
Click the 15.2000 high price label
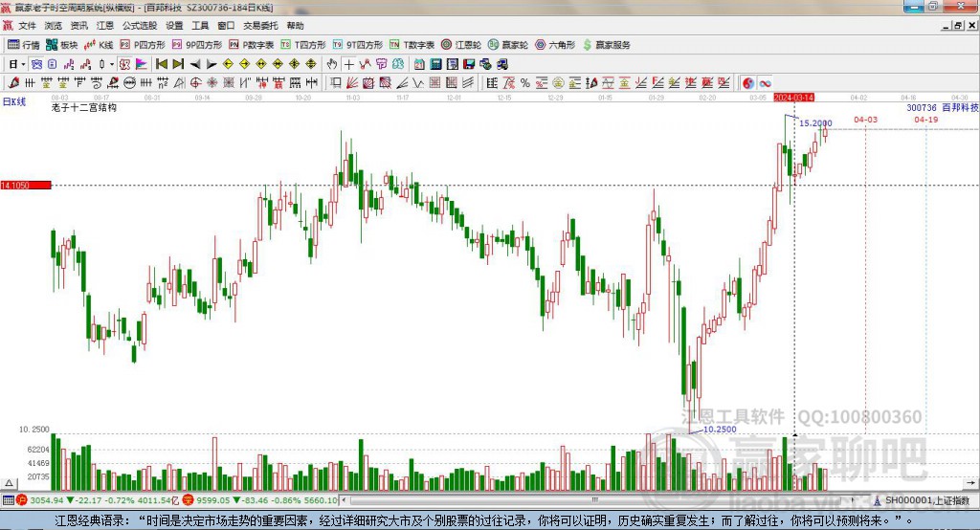[x=815, y=123]
